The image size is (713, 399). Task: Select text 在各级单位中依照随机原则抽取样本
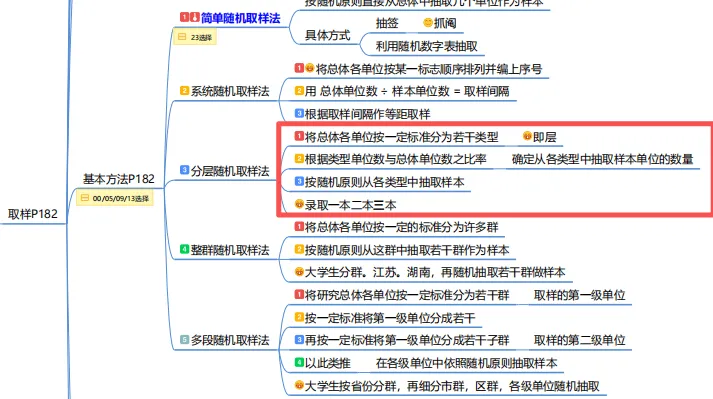pyautogui.click(x=466, y=363)
